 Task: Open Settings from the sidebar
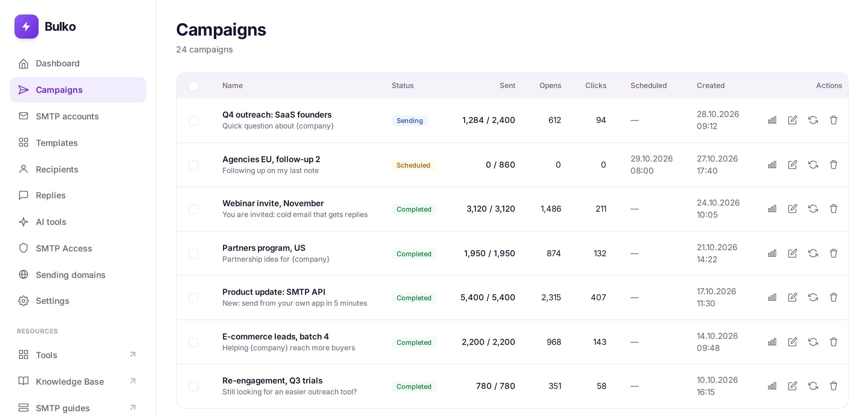coord(78,301)
